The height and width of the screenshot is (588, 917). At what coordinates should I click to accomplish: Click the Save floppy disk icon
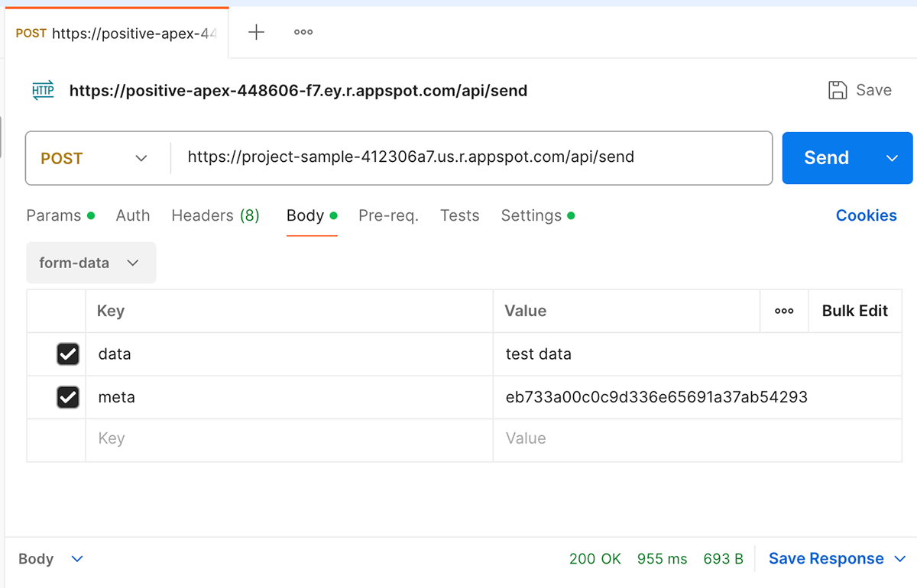pyautogui.click(x=838, y=90)
